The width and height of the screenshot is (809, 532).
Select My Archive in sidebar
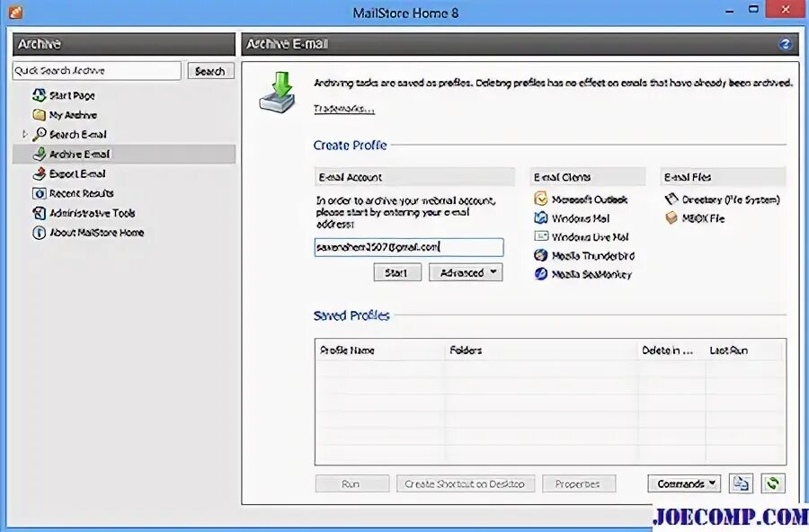click(73, 115)
